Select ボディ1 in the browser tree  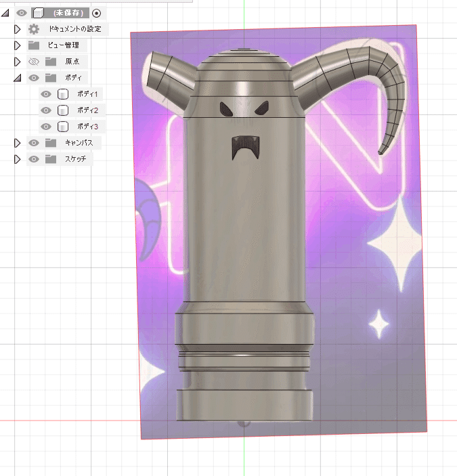coord(87,94)
